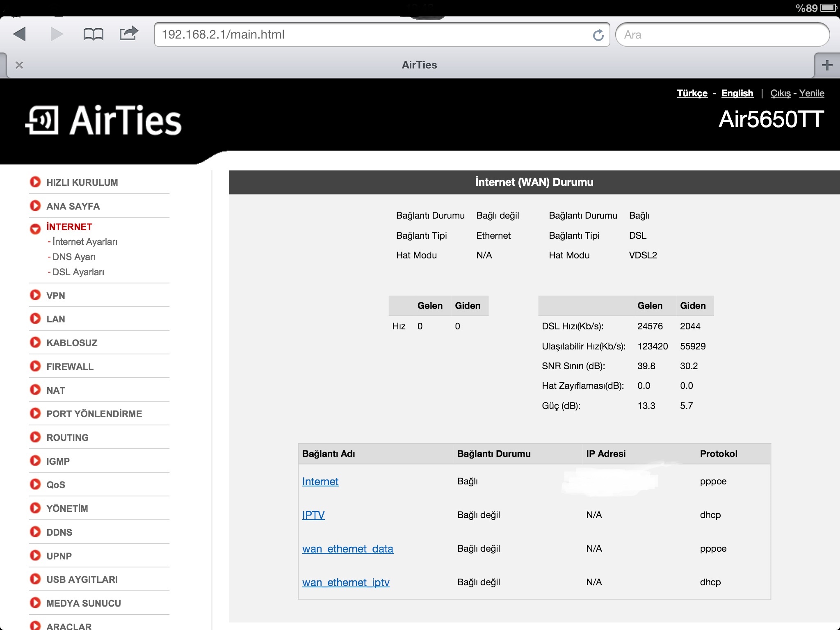This screenshot has height=630, width=840.
Task: Expand the ROUTING menu
Action: (67, 437)
